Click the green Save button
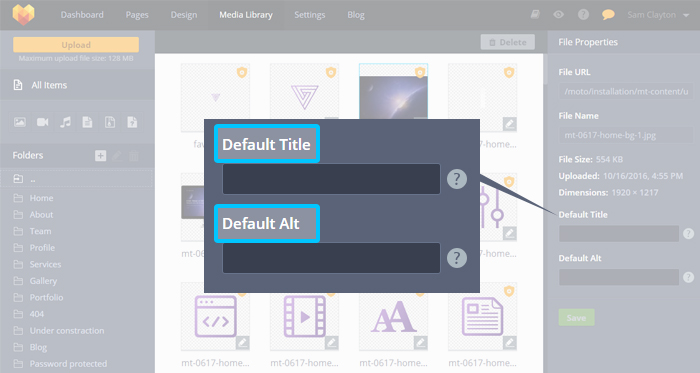 576,317
